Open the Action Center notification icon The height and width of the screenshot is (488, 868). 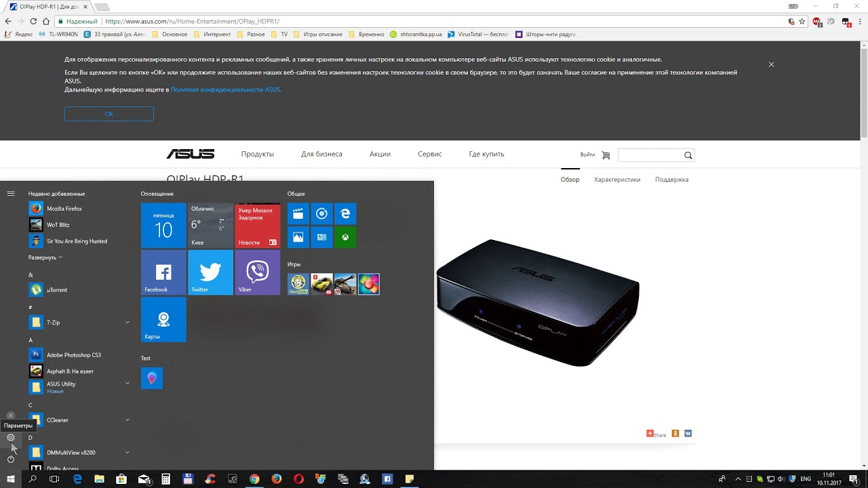pos(854,479)
